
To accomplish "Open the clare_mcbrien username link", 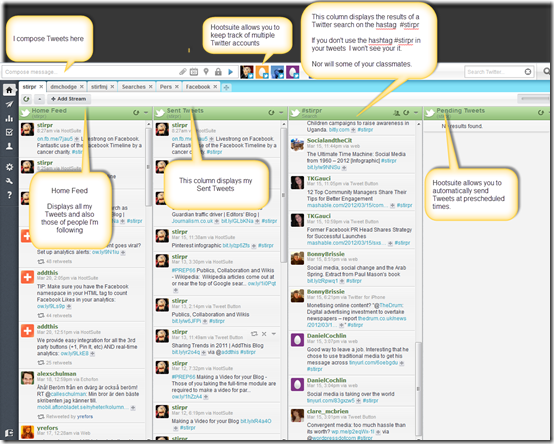I will pos(328,411).
